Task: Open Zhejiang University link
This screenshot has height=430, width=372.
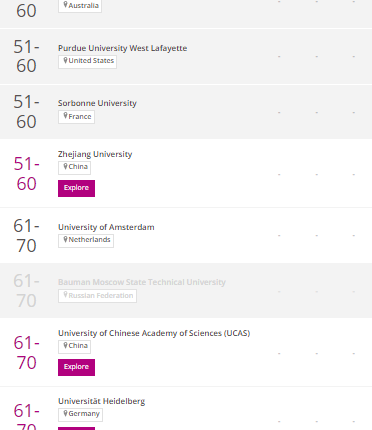Action: 95,154
